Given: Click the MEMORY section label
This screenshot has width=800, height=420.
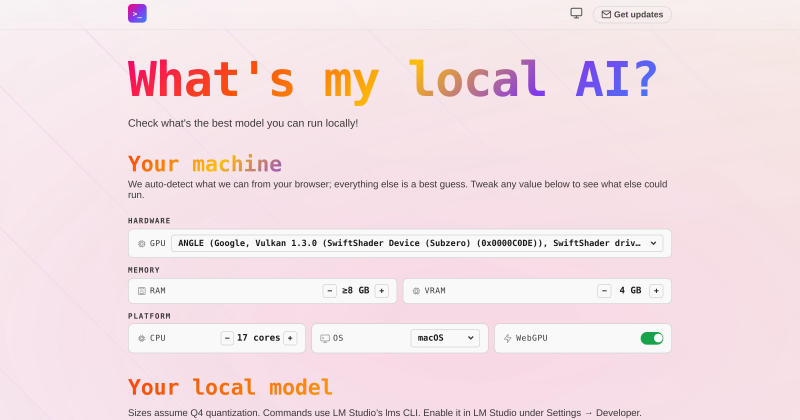Looking at the screenshot, I should click(x=144, y=269).
